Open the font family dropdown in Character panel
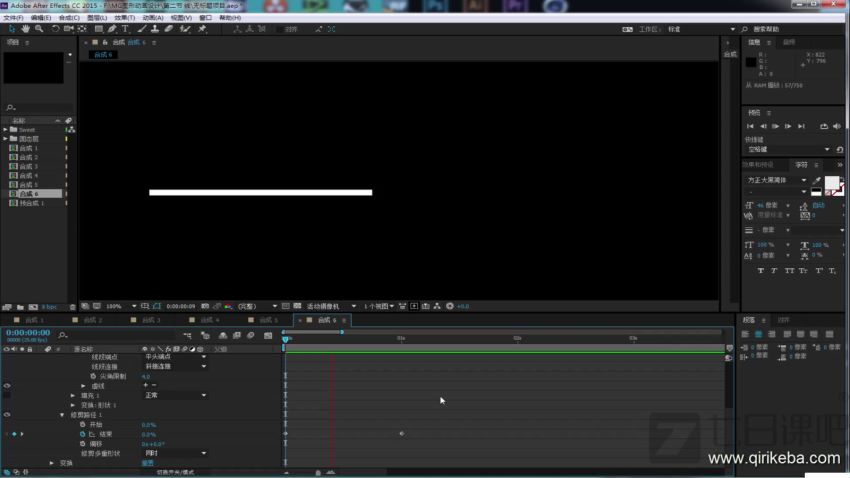The image size is (850, 478). pos(777,180)
